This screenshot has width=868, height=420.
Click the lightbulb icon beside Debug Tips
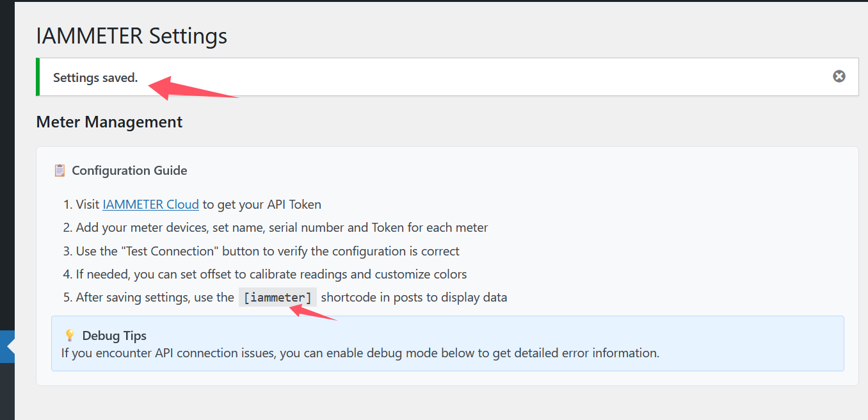click(x=70, y=335)
